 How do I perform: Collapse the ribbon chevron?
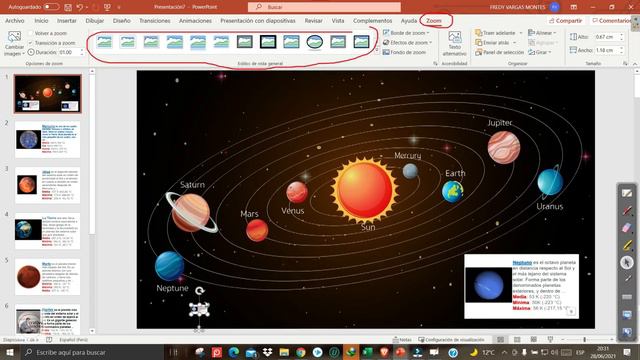point(635,64)
